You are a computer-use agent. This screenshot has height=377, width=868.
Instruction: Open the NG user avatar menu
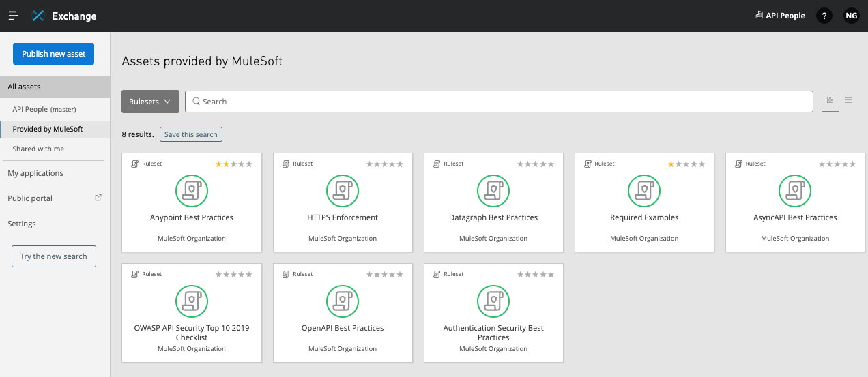click(x=851, y=16)
